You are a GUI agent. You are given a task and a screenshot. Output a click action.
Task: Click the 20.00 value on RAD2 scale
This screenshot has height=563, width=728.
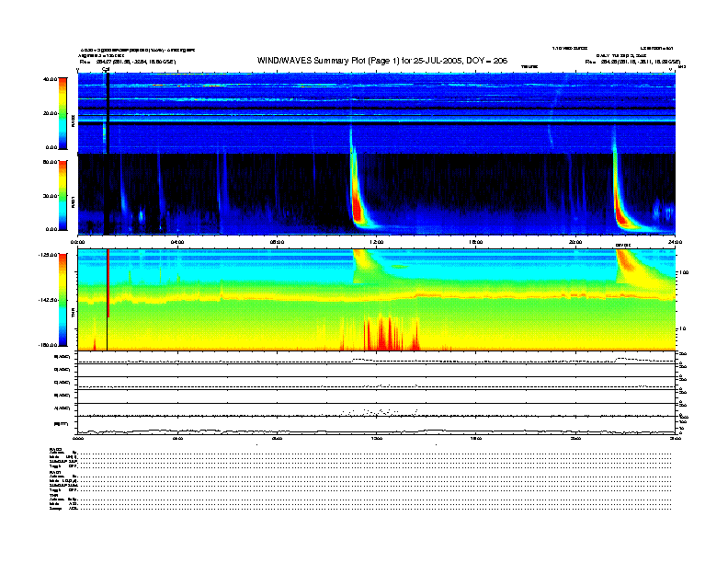coord(50,113)
